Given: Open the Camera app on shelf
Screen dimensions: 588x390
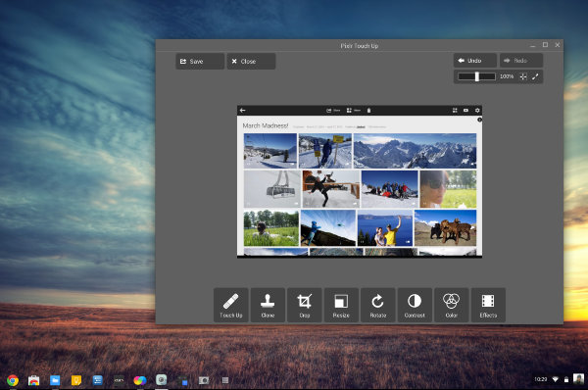Looking at the screenshot, I should click(204, 380).
